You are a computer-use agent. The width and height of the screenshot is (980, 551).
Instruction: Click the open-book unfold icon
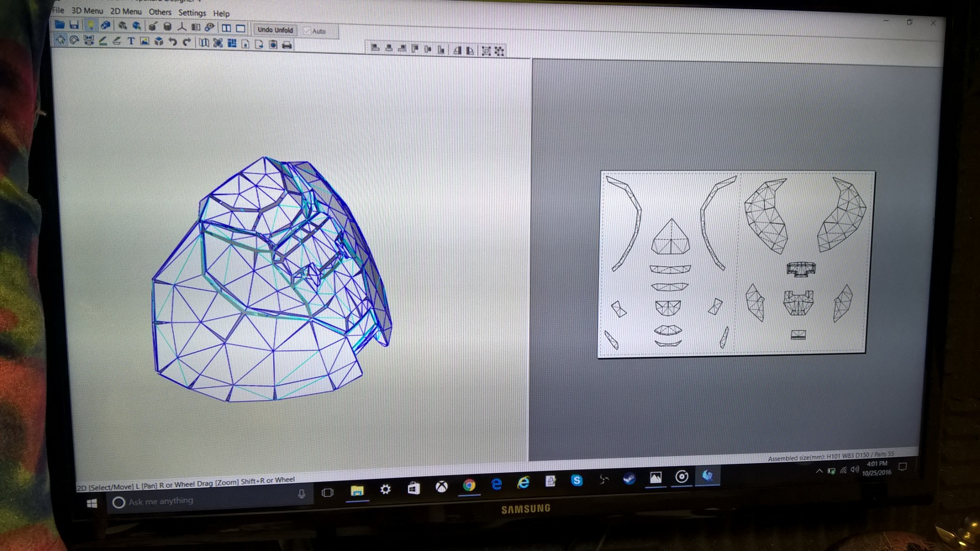click(x=204, y=43)
